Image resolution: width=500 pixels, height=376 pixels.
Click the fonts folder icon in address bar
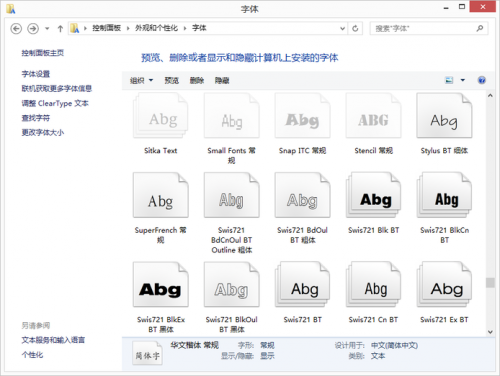[75, 28]
